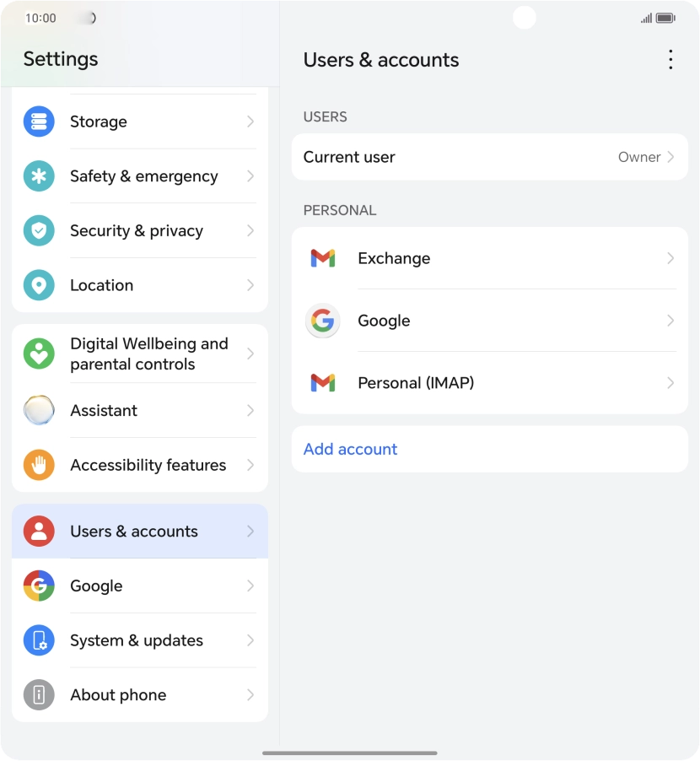Tap the Security & privacy shield icon
Screen dimensions: 700x761
pos(39,231)
